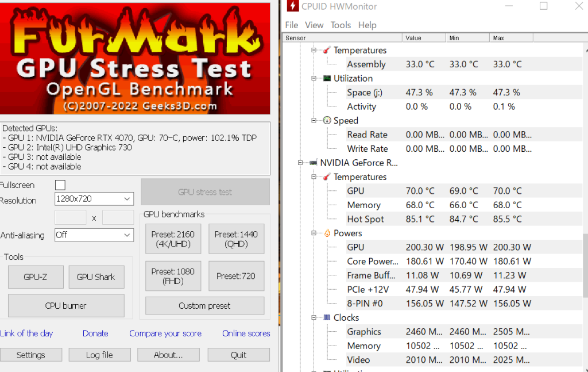
Task: Run the Preset:720 benchmark
Action: tap(236, 277)
